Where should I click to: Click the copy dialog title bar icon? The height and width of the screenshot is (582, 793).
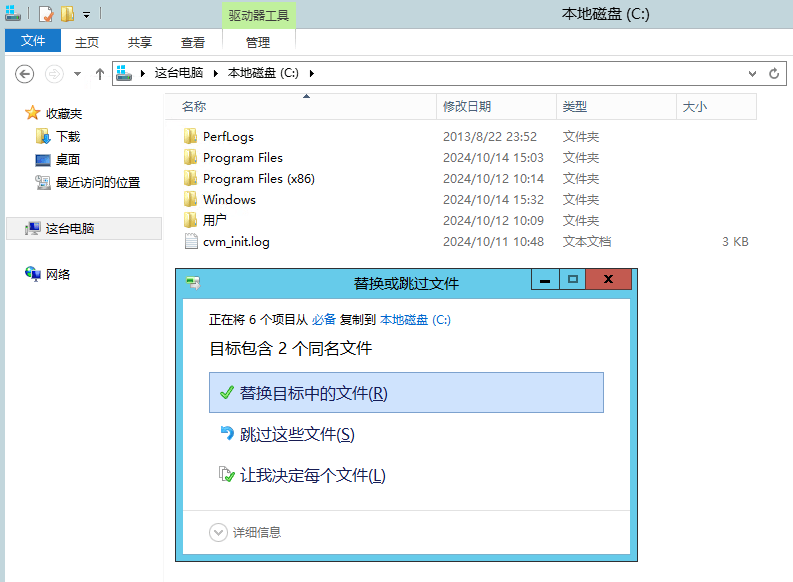[193, 283]
